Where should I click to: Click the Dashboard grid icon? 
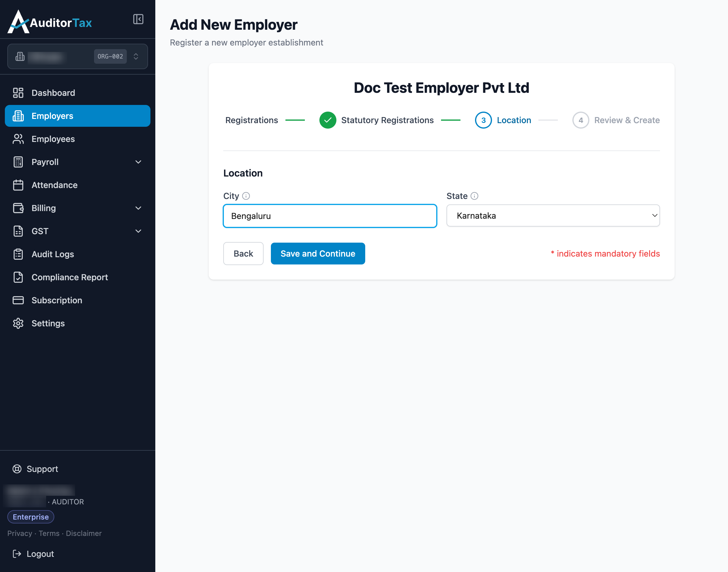tap(18, 93)
